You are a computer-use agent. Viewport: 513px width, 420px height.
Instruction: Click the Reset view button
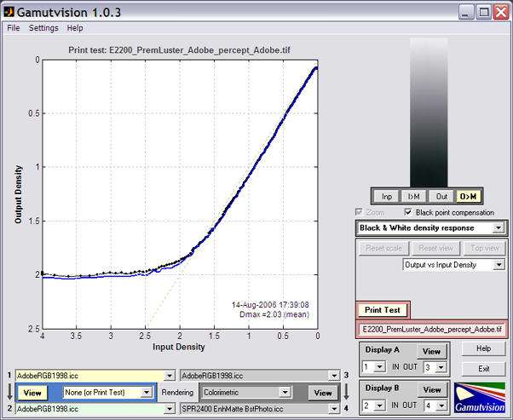pos(436,248)
